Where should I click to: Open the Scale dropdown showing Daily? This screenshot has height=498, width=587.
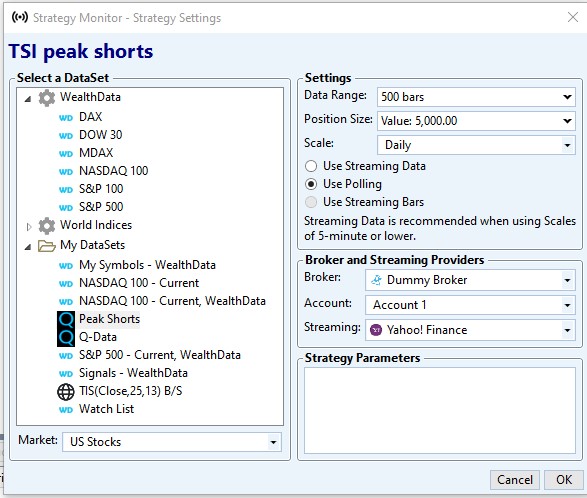(567, 145)
